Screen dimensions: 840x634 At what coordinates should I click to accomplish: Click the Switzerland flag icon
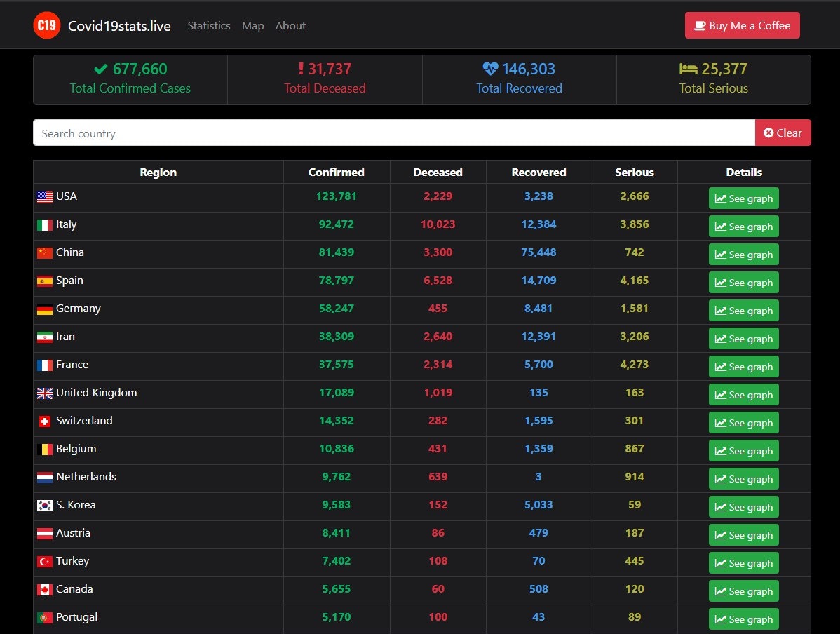pos(45,421)
